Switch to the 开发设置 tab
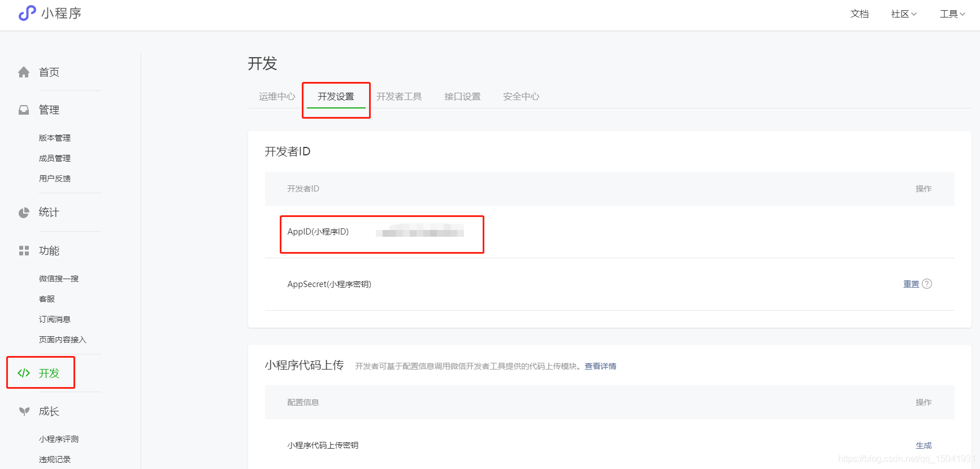The width and height of the screenshot is (980, 469). 336,97
